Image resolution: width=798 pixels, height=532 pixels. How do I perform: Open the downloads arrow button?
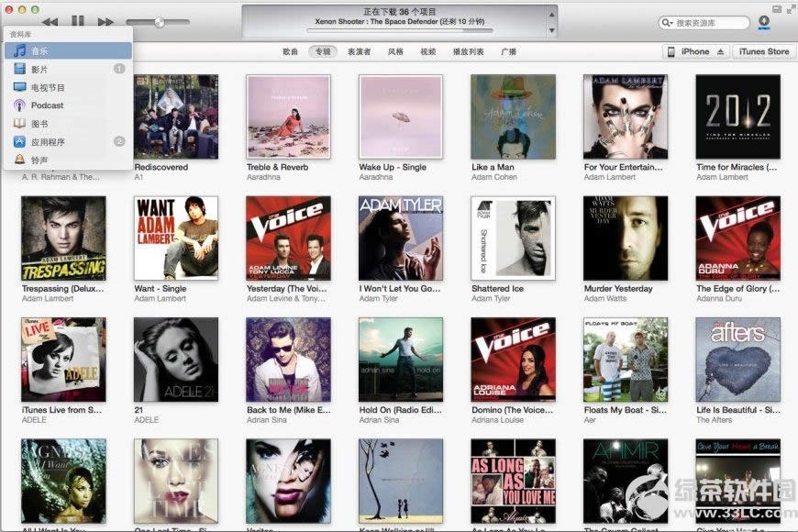pos(764,22)
